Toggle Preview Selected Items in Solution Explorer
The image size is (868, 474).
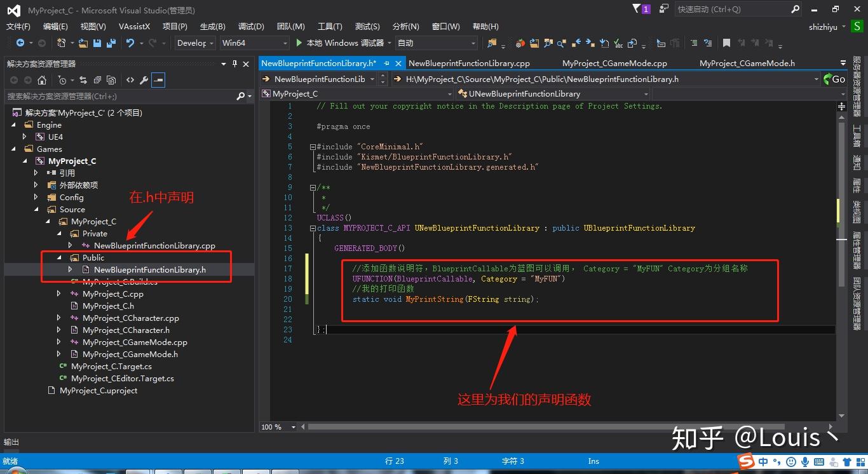tap(159, 79)
